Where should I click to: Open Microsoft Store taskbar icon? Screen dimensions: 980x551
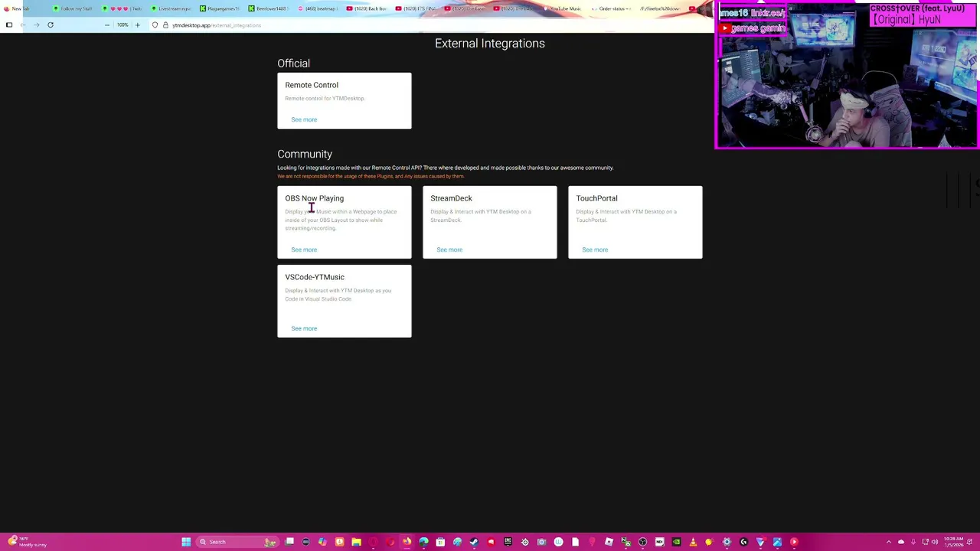(440, 542)
